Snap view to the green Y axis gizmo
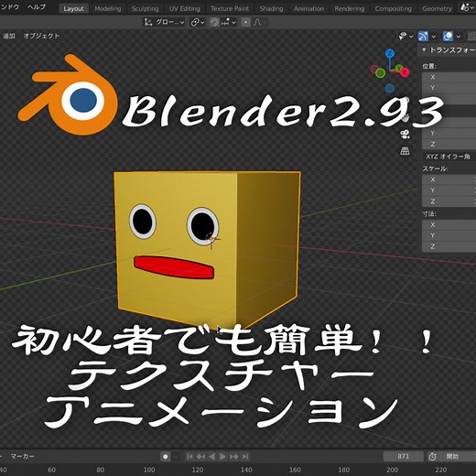This screenshot has width=476, height=476. [398, 68]
